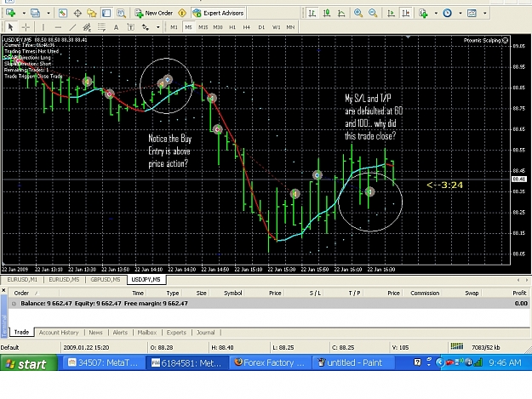532x399 pixels.
Task: Expand the Arrows tool dropdown
Action: point(158,27)
